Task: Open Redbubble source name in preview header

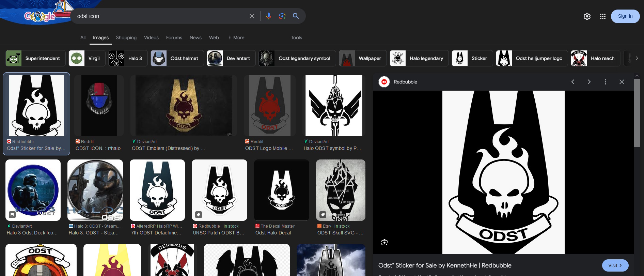Action: click(x=406, y=82)
